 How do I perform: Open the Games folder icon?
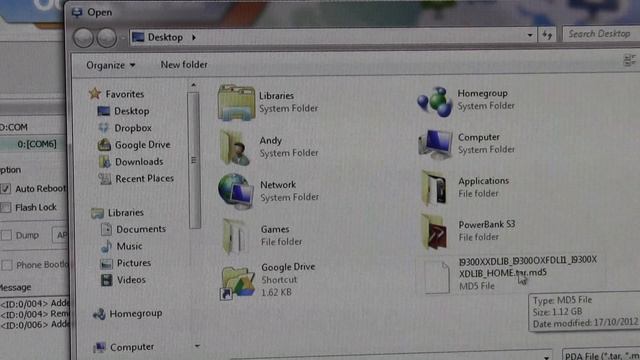[x=234, y=236]
